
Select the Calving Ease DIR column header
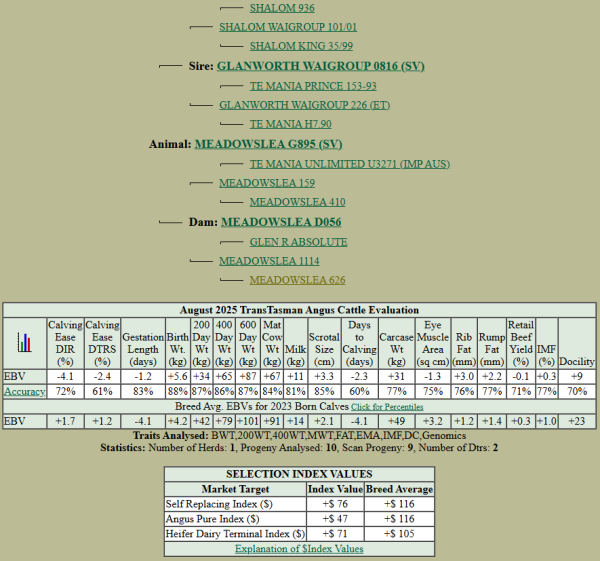pos(65,343)
